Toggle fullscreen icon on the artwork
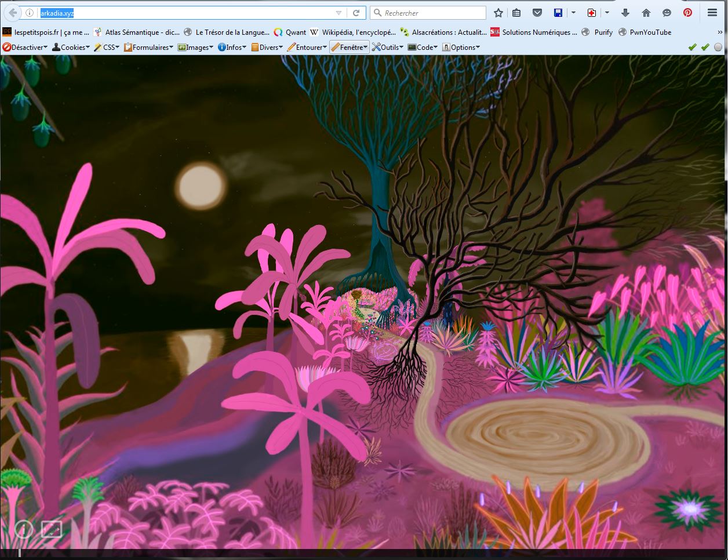This screenshot has height=560, width=728. 51,529
